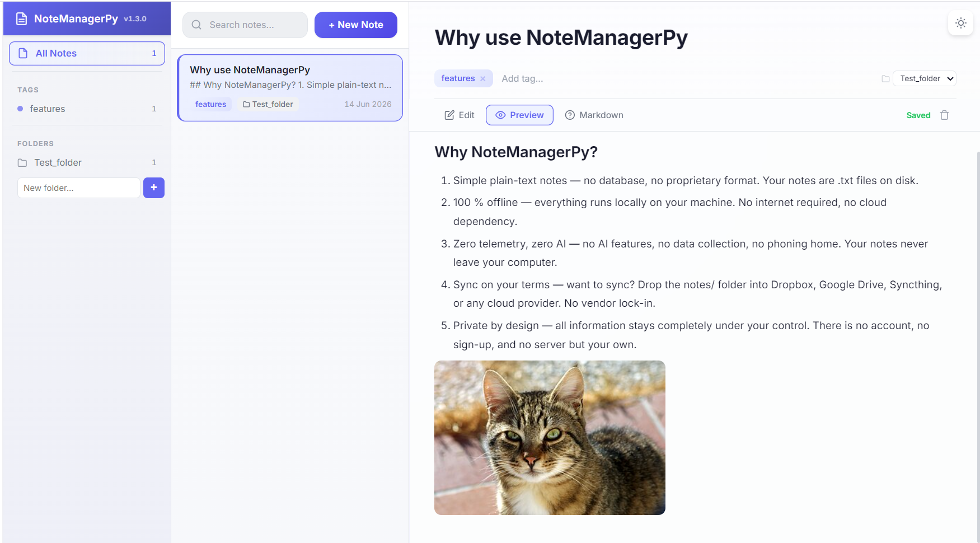The width and height of the screenshot is (980, 543).
Task: Click the note title Why use NoteManagerPy
Action: point(561,38)
